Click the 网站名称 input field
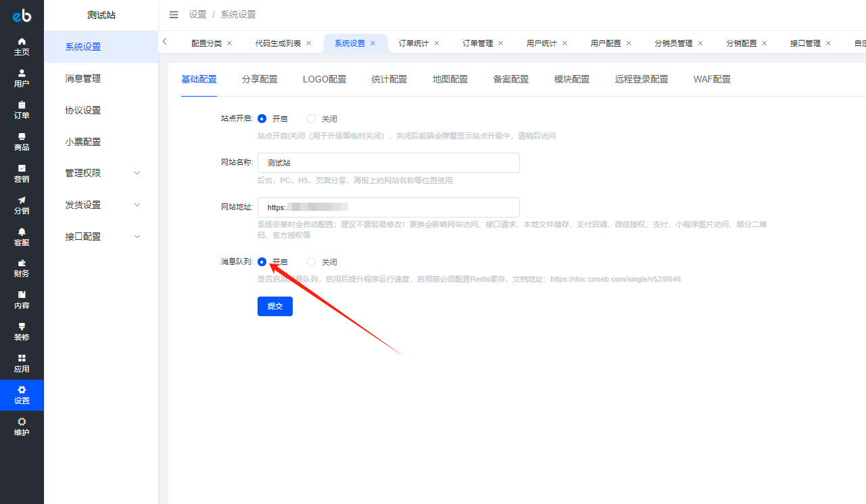This screenshot has height=504, width=866. (x=389, y=163)
